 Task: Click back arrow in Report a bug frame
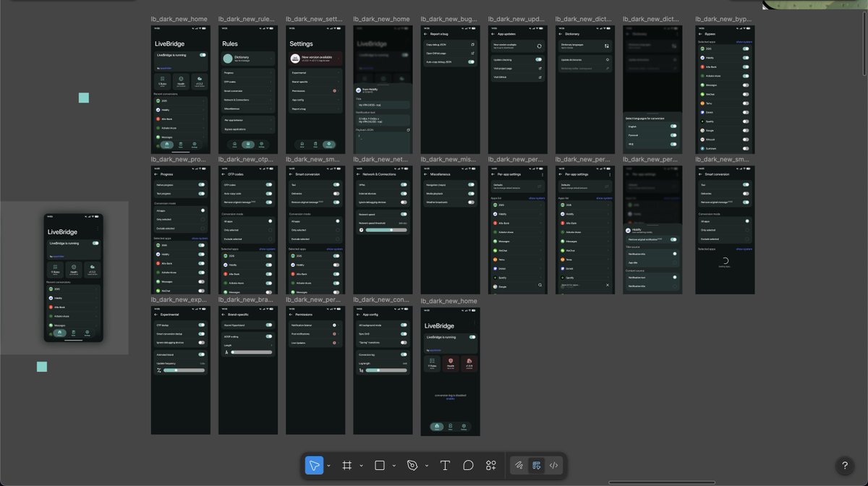(425, 34)
